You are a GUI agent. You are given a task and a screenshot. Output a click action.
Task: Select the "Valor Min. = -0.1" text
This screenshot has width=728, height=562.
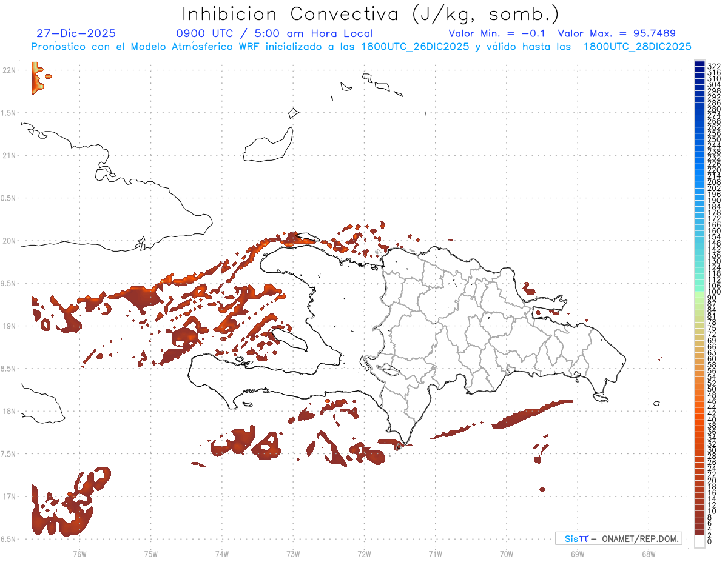click(x=497, y=33)
